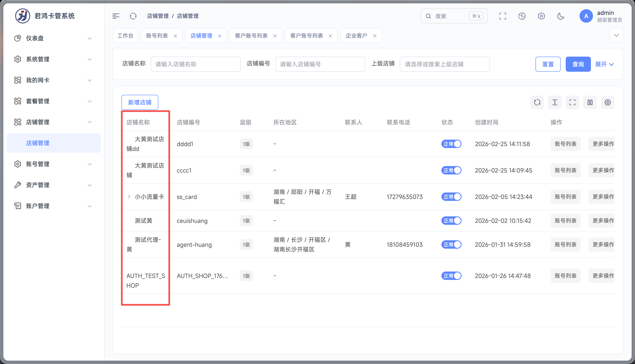Collapse the sidebar with the menu icon
The width and height of the screenshot is (635, 364).
(116, 16)
